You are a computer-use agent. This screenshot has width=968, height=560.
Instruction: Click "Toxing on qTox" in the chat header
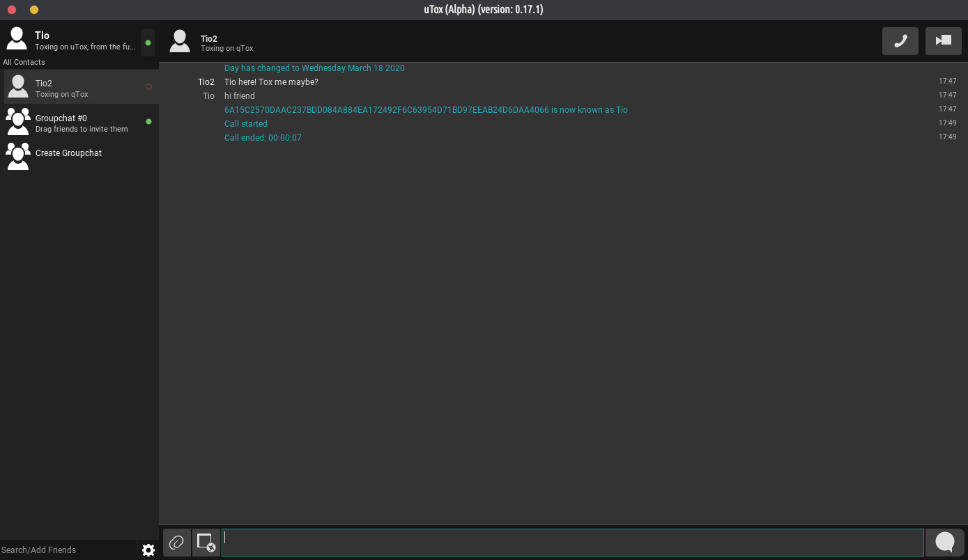226,49
